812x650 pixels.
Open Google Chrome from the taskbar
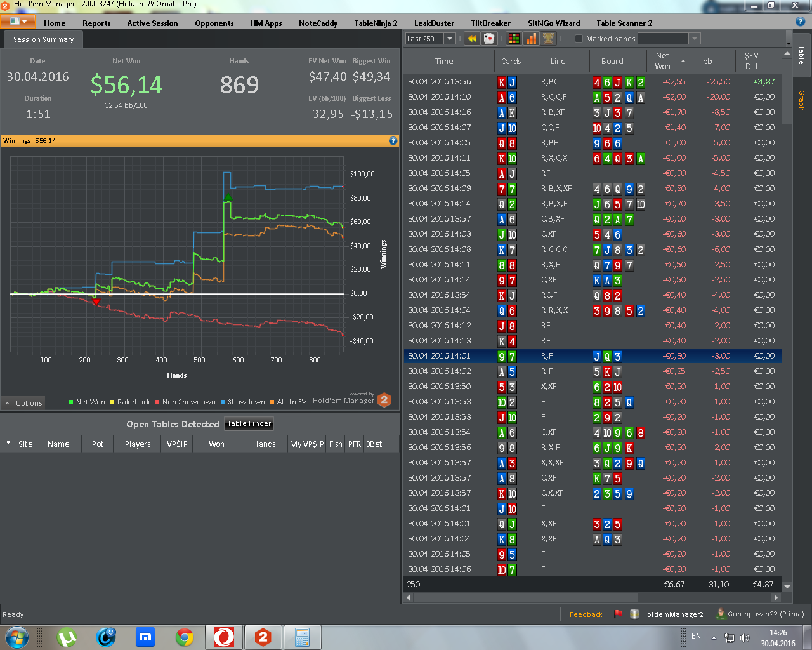pyautogui.click(x=185, y=637)
